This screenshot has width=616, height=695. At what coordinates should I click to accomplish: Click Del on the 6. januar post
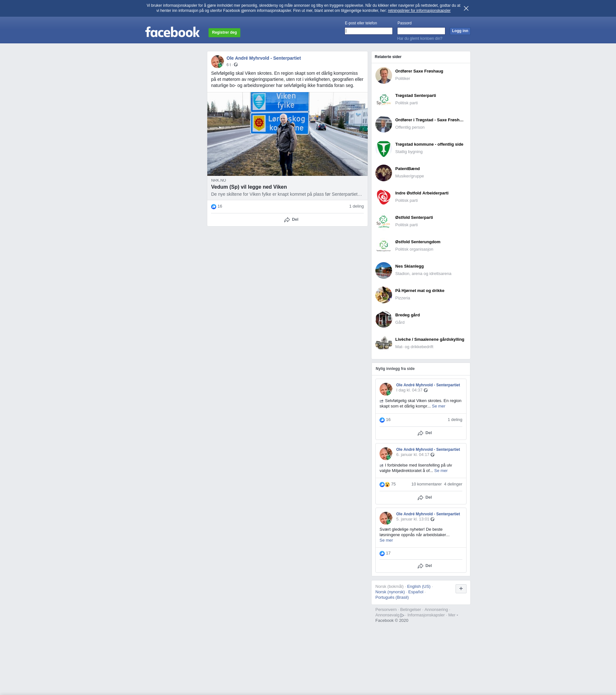click(424, 497)
